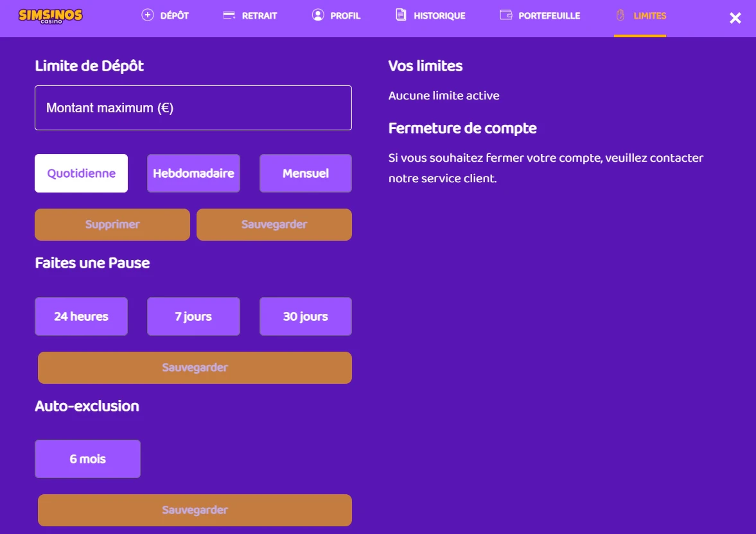Click Supprimer to remove deposit limit
Viewport: 756px width, 534px height.
(112, 225)
